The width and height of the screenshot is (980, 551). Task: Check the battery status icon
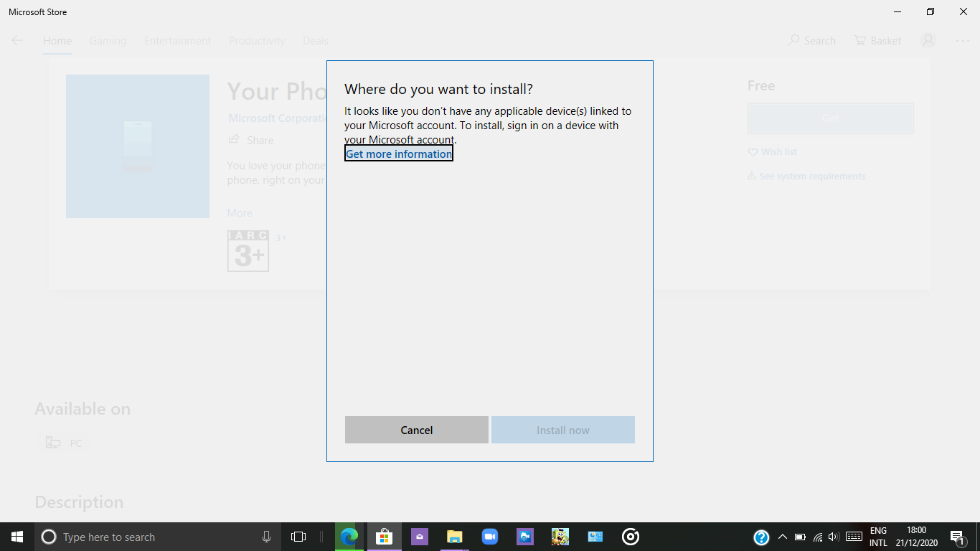[x=800, y=537]
